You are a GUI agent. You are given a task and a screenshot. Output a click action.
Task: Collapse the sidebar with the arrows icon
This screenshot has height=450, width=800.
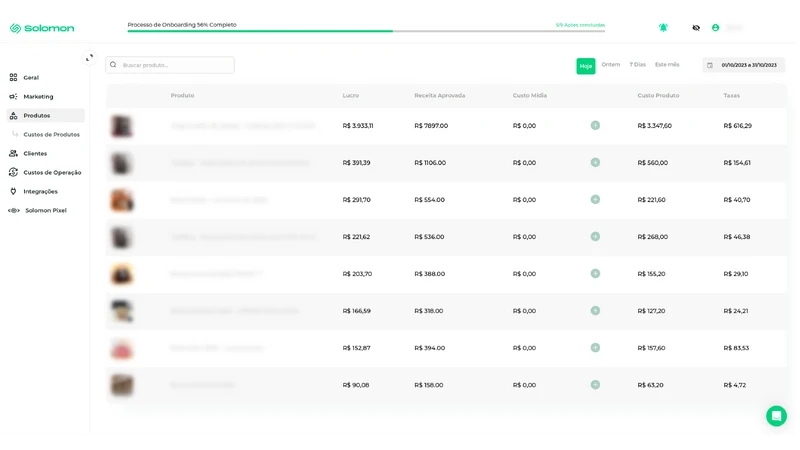pyautogui.click(x=89, y=58)
